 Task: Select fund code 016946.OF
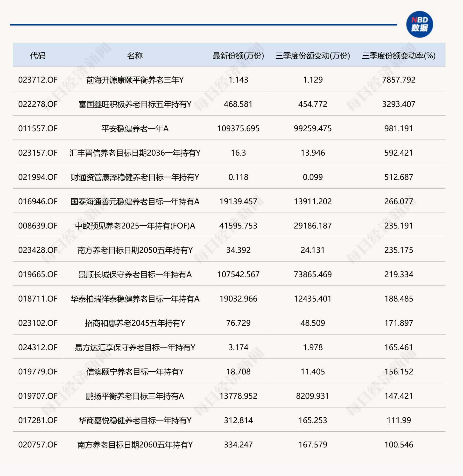click(x=38, y=201)
